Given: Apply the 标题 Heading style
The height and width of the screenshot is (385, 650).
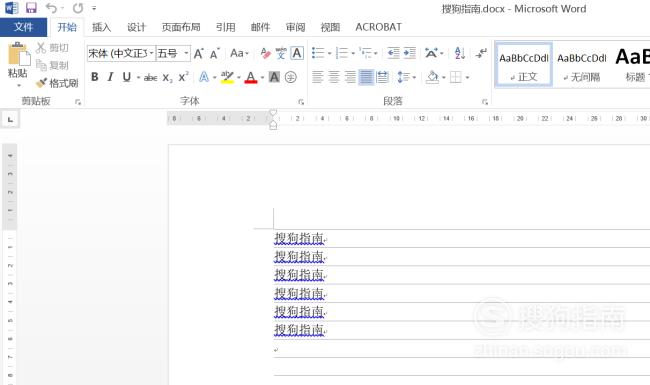Looking at the screenshot, I should [632, 65].
